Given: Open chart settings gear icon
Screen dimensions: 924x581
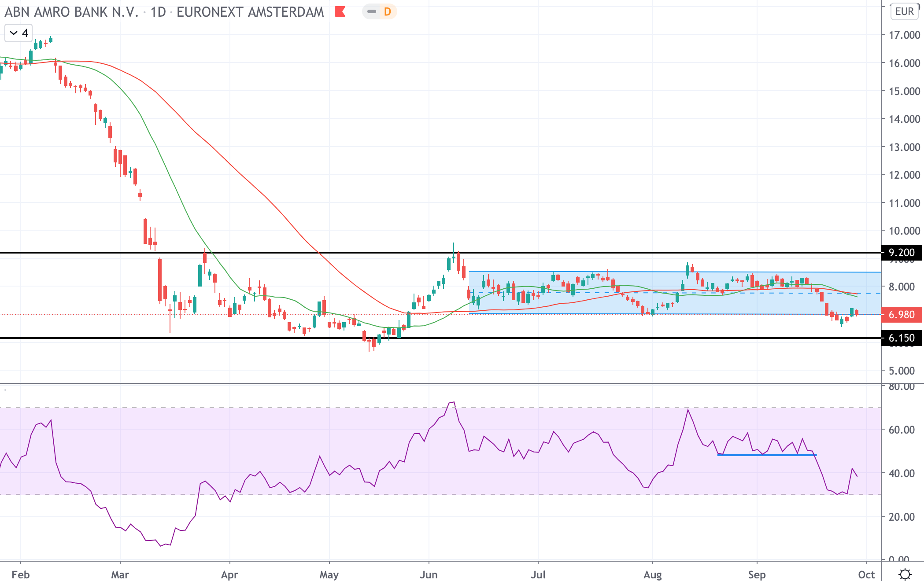Looking at the screenshot, I should click(905, 574).
